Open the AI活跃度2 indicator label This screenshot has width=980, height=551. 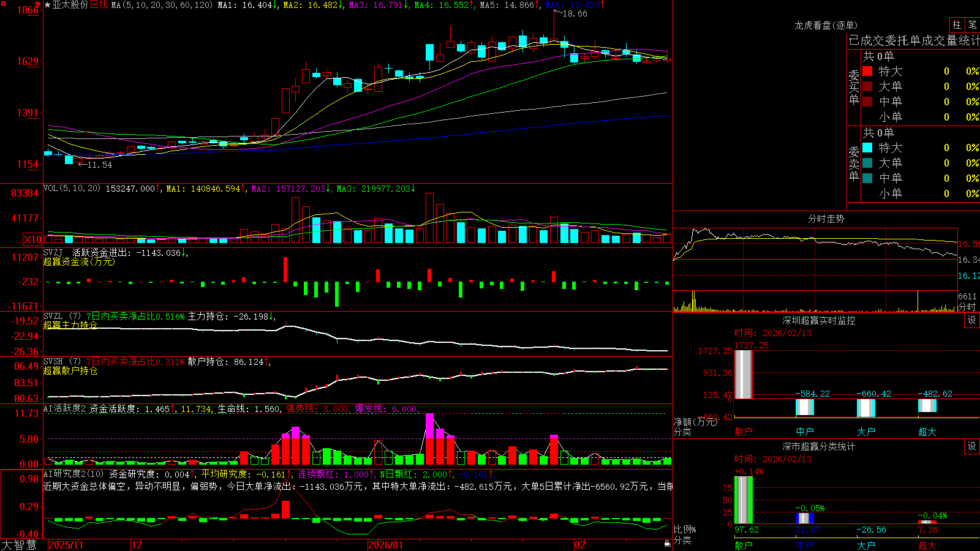(x=65, y=409)
